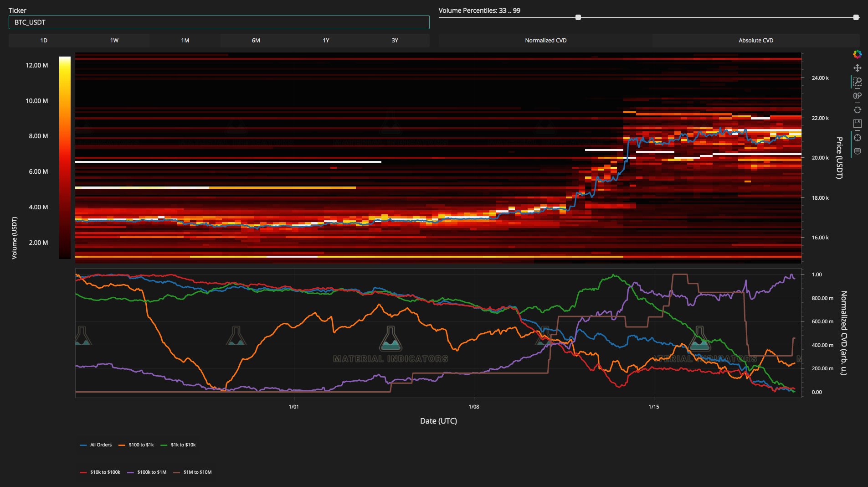868x487 pixels.
Task: Click the 6.00 M volume scale label
Action: (x=38, y=171)
